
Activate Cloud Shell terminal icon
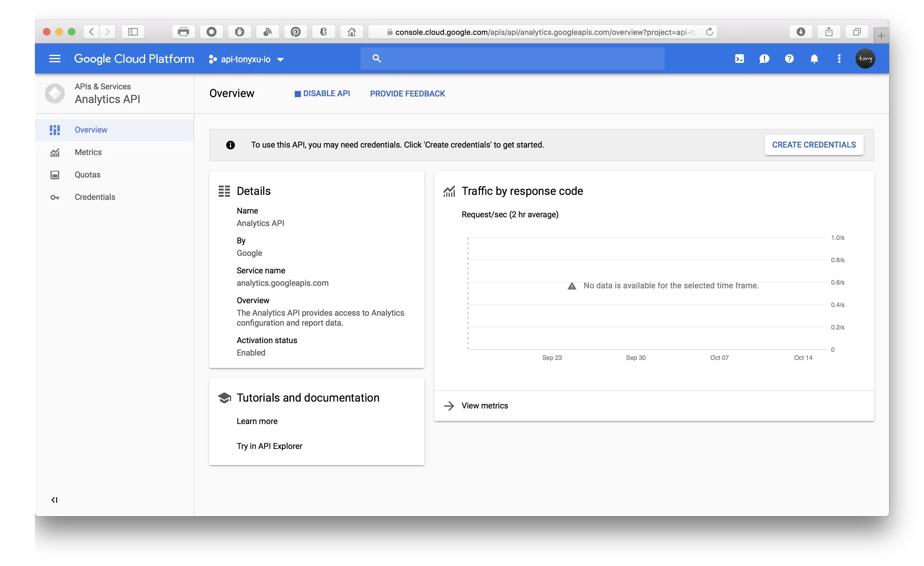[x=739, y=59]
